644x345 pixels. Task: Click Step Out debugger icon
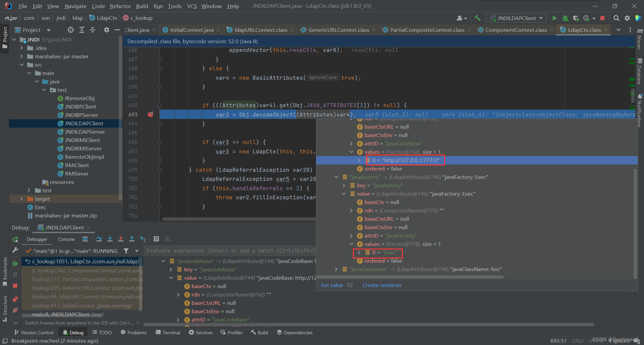click(x=132, y=239)
